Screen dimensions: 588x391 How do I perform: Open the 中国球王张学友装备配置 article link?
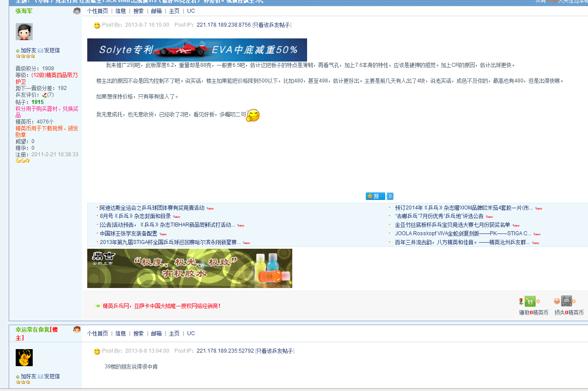(x=129, y=233)
